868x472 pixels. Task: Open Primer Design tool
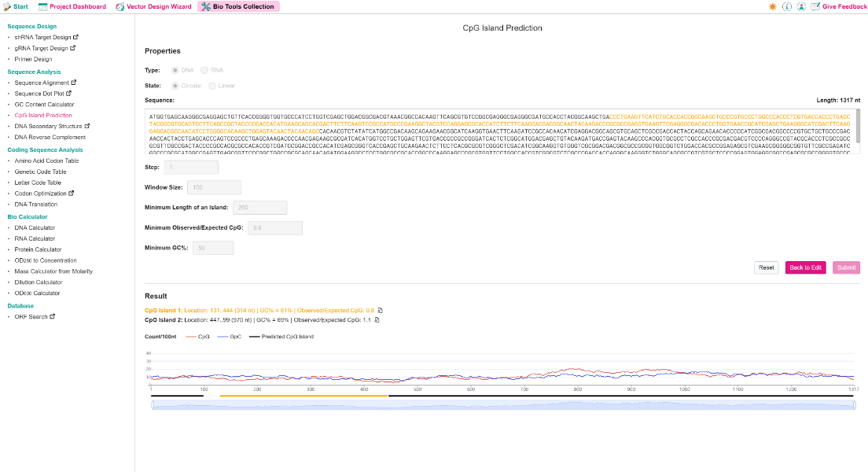(33, 59)
